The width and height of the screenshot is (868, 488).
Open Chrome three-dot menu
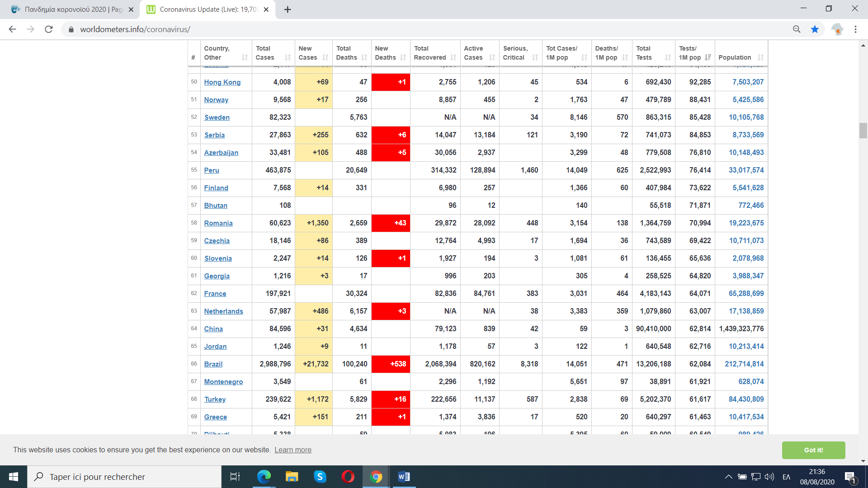[x=855, y=29]
